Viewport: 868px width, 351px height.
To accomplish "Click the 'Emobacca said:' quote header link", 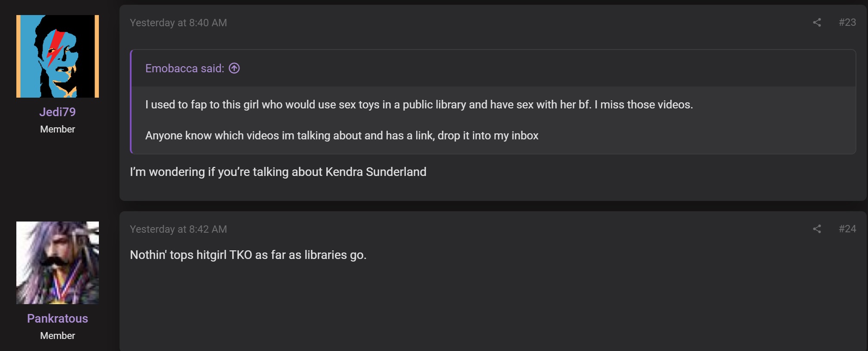I will (184, 68).
